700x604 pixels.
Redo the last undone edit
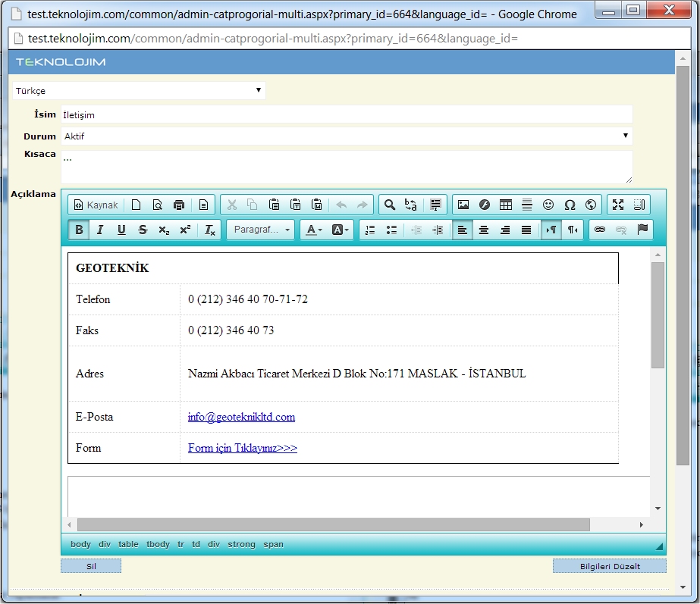click(363, 205)
